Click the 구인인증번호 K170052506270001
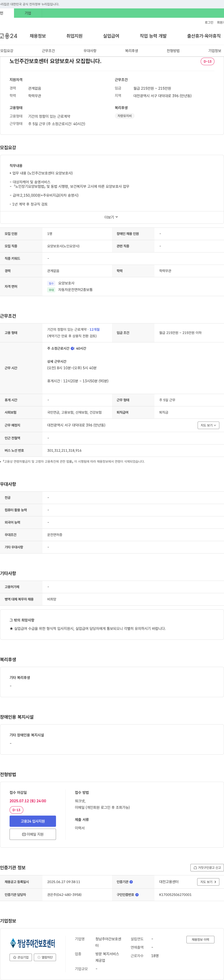This screenshot has width=224, height=980. pyautogui.click(x=175, y=895)
